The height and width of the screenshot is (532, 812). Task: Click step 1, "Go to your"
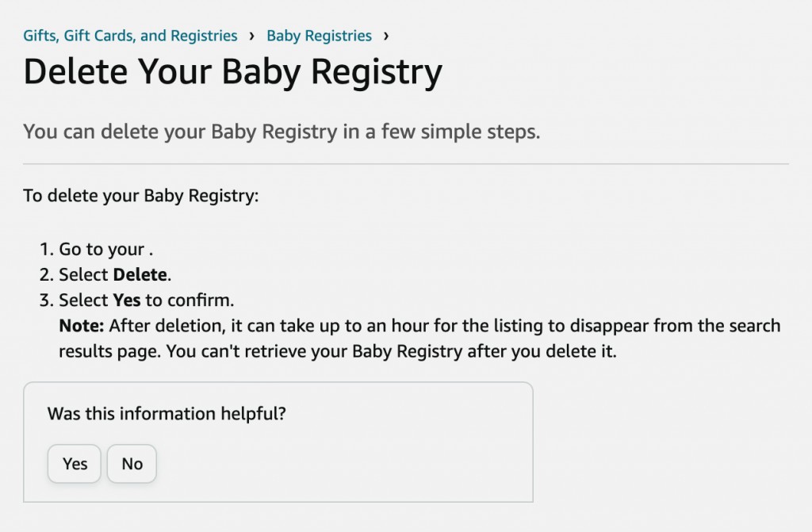point(101,249)
